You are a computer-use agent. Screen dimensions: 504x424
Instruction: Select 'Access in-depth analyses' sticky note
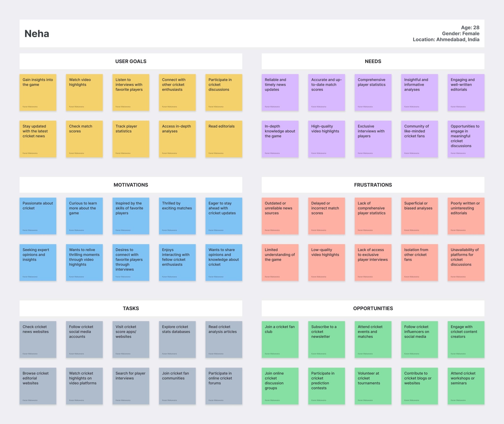pos(177,139)
